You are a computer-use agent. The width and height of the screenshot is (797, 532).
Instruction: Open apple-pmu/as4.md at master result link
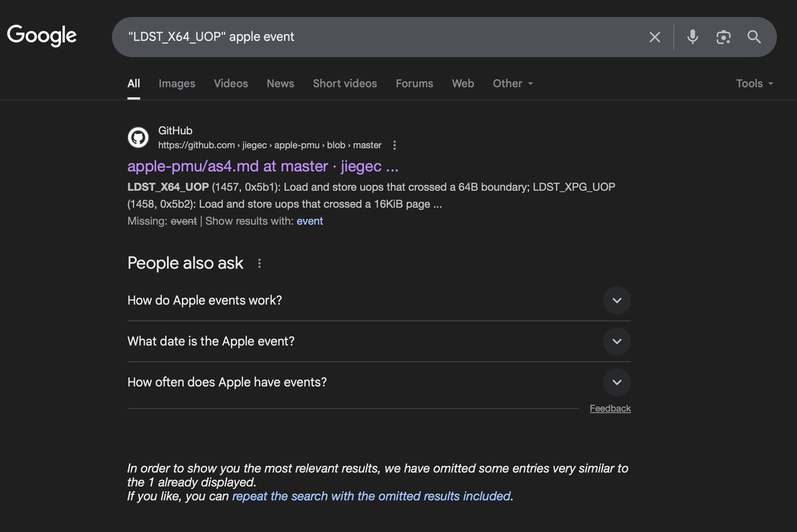point(263,166)
